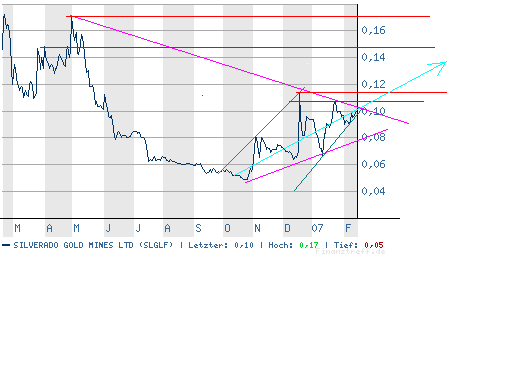Click the 07 year label on time axis
This screenshot has height=384, width=512.
(x=317, y=228)
